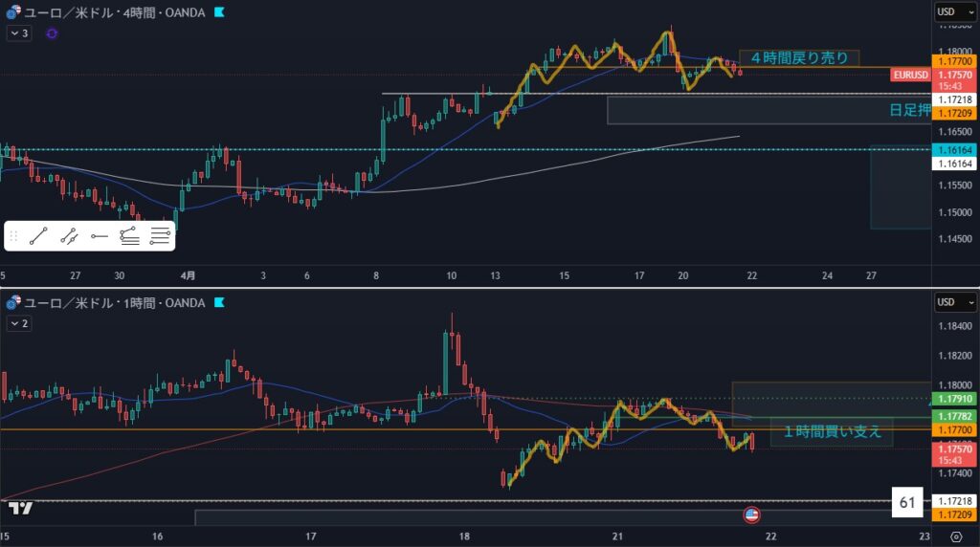Pick the horizontal ray tool

(x=100, y=236)
